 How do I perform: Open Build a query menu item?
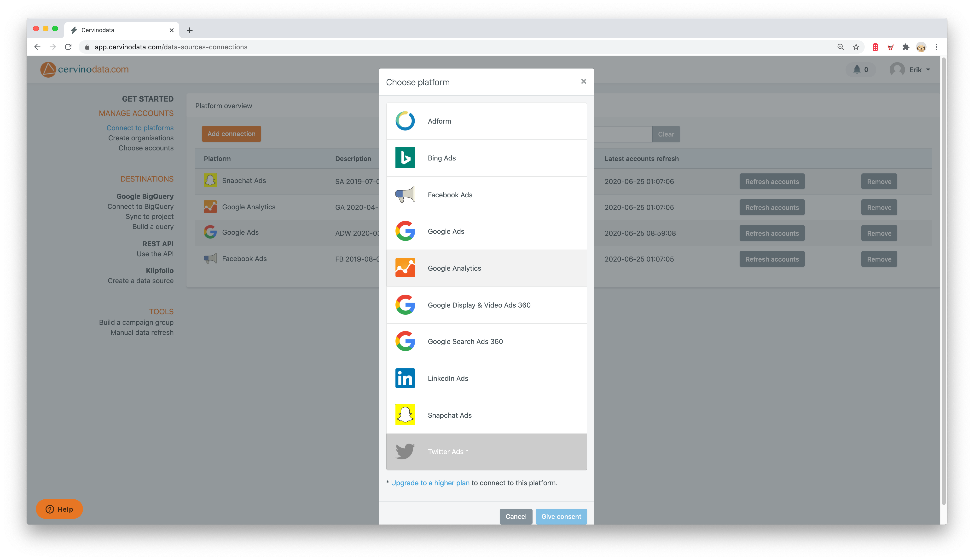tap(153, 227)
